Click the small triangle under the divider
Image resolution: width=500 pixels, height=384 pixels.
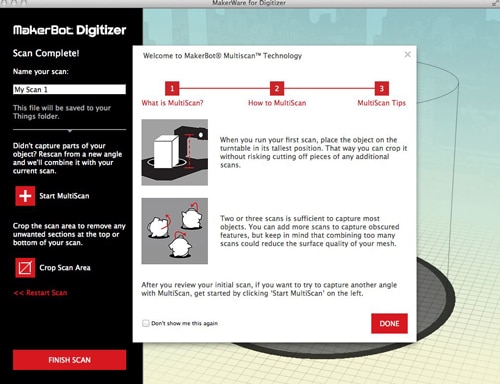(x=70, y=131)
